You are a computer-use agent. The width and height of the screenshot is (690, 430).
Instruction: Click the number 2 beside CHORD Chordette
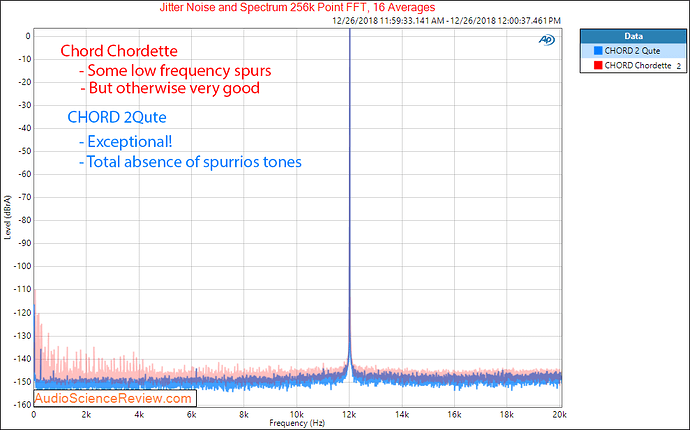(679, 66)
